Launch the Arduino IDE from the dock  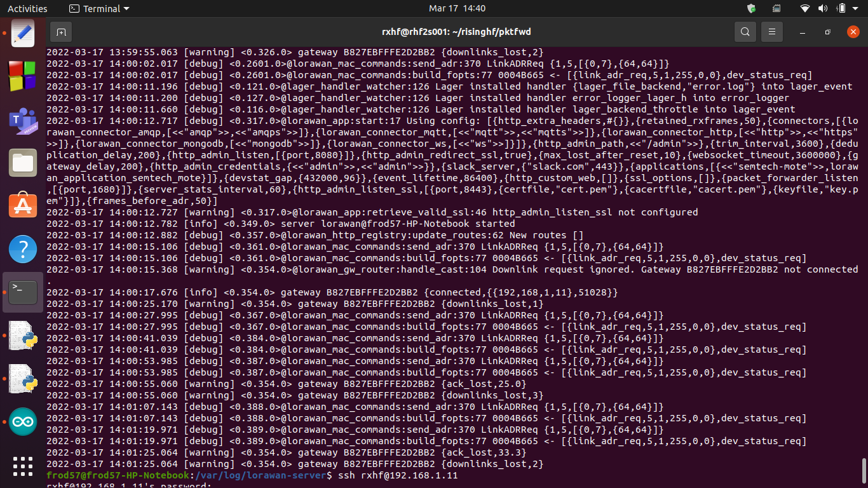[x=23, y=421]
